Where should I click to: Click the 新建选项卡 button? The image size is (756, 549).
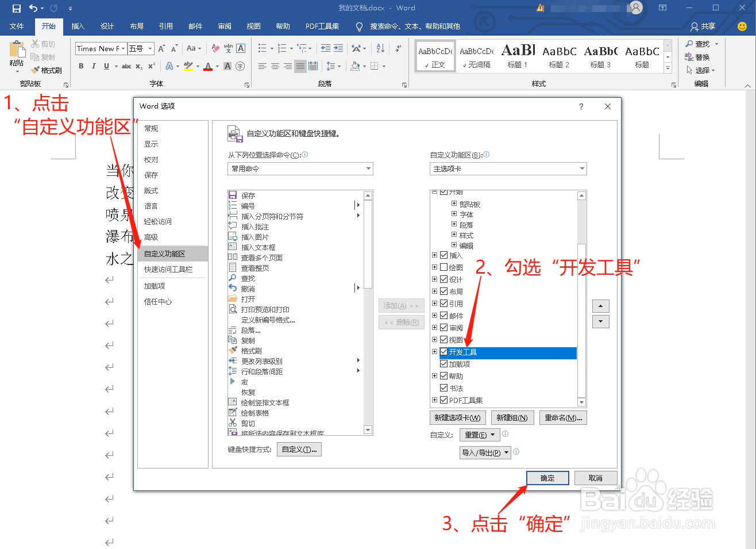coord(457,418)
